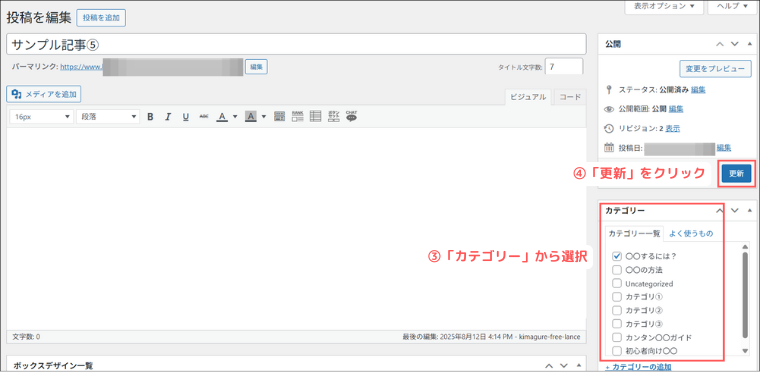Move 公開 panel up with arrow
The image size is (760, 376).
coord(720,44)
